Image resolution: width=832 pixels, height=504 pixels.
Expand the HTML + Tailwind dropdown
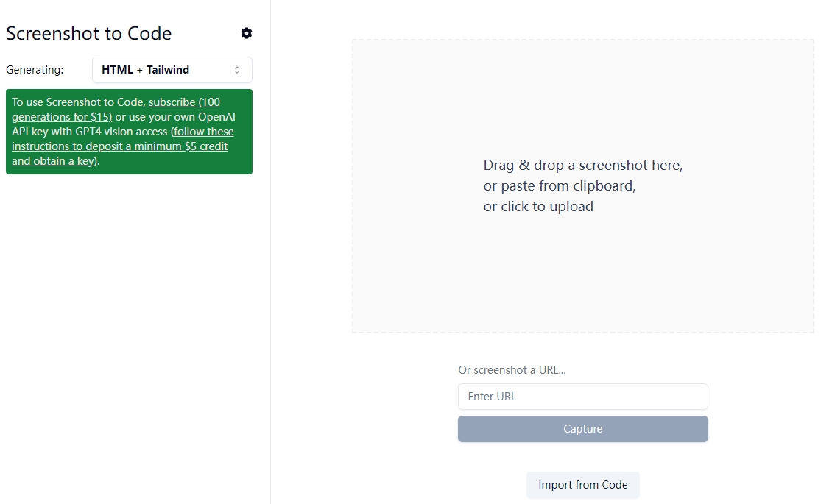[172, 70]
